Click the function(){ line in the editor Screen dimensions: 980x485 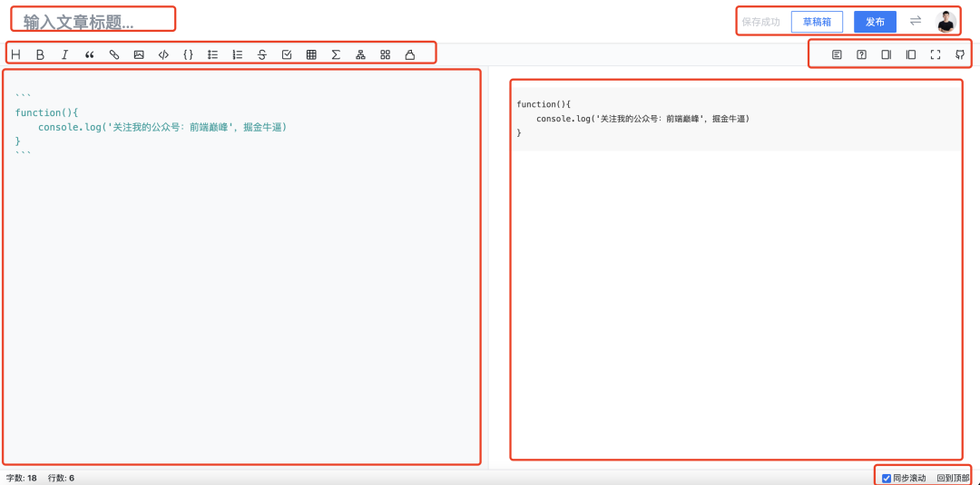46,112
